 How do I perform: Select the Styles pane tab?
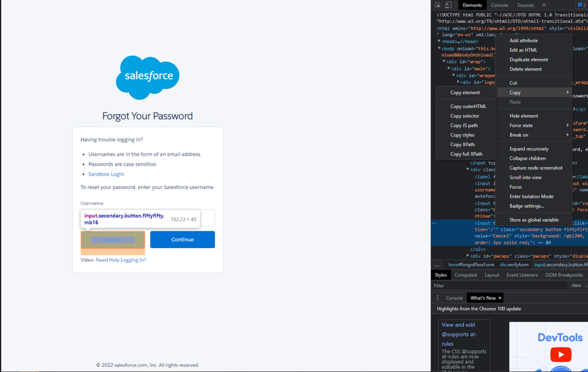point(441,275)
